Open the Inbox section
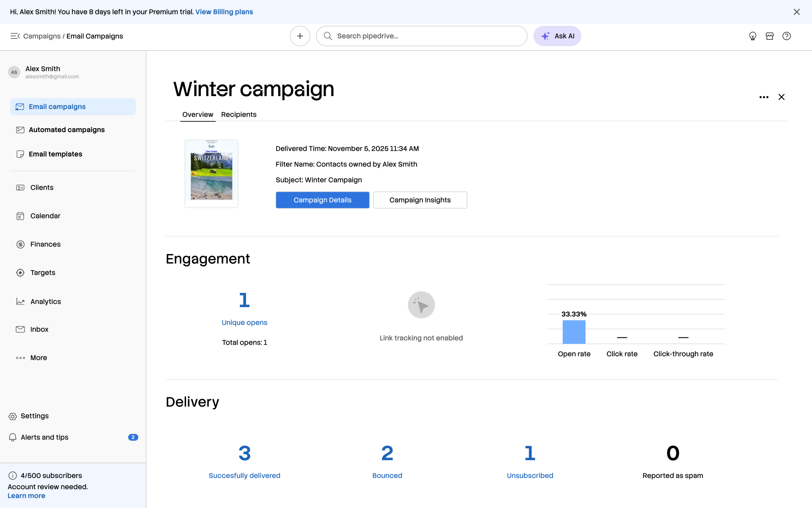The width and height of the screenshot is (812, 508). [x=39, y=329]
